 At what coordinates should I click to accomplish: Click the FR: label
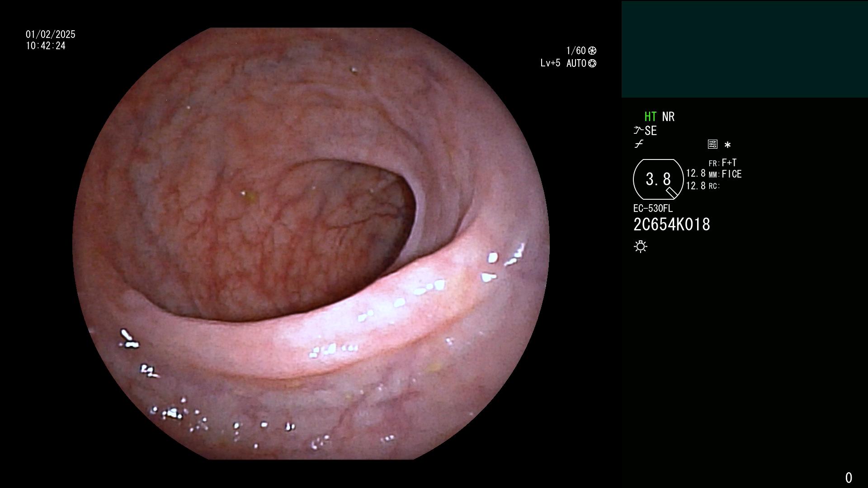pos(714,164)
